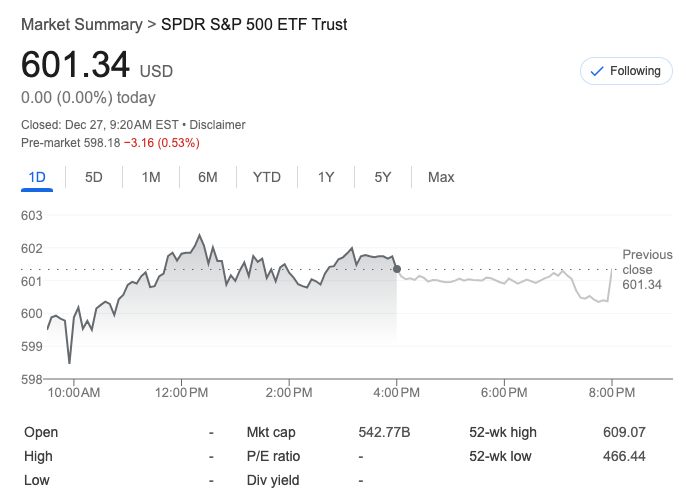Display the Max time range
The image size is (686, 498).
click(x=441, y=177)
